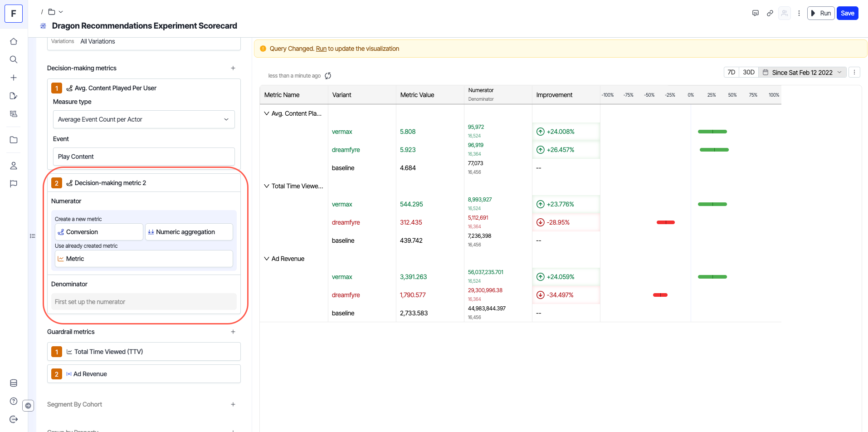This screenshot has width=868, height=432.
Task: Open the Since Sat Feb 12 2022 date picker
Action: pos(803,72)
